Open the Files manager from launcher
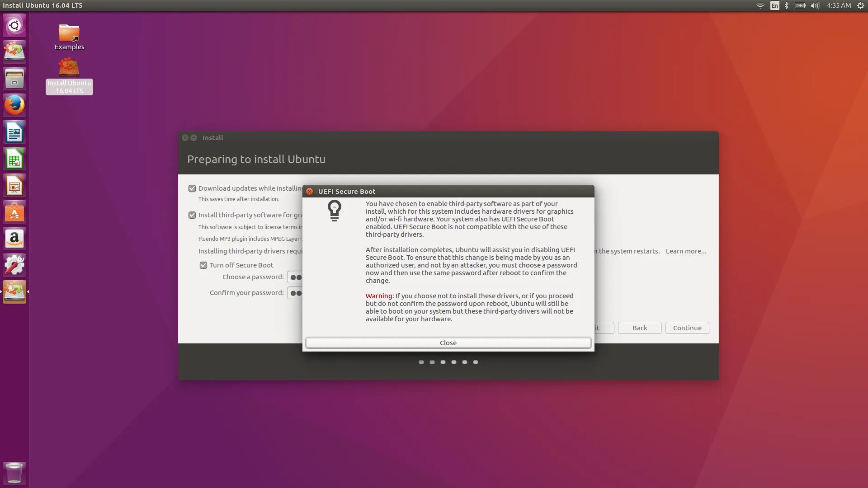This screenshot has width=868, height=488. point(14,79)
